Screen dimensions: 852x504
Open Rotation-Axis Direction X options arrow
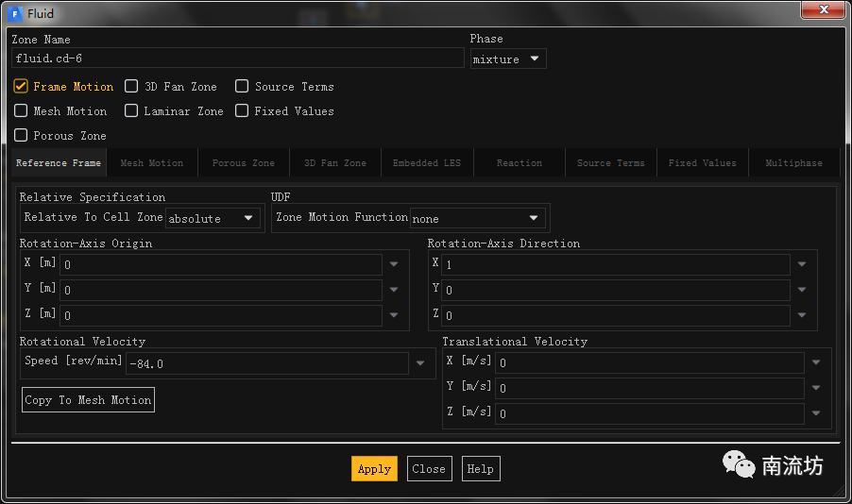click(802, 265)
